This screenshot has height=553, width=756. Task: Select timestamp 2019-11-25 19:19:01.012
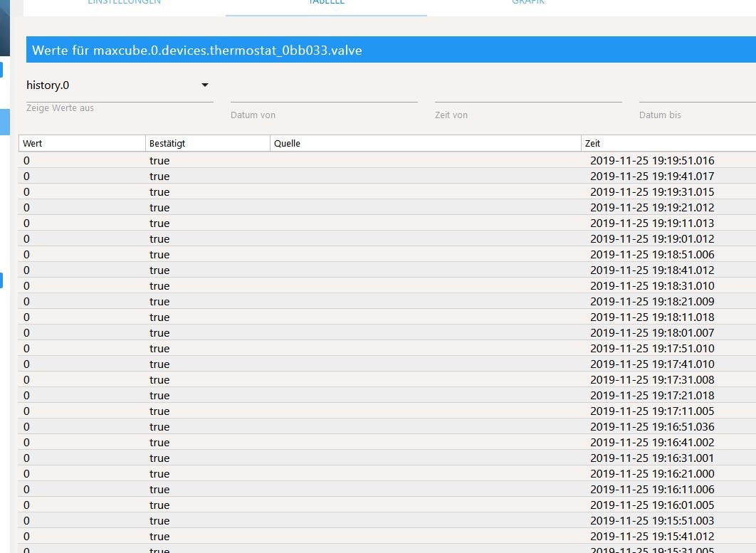[652, 239]
